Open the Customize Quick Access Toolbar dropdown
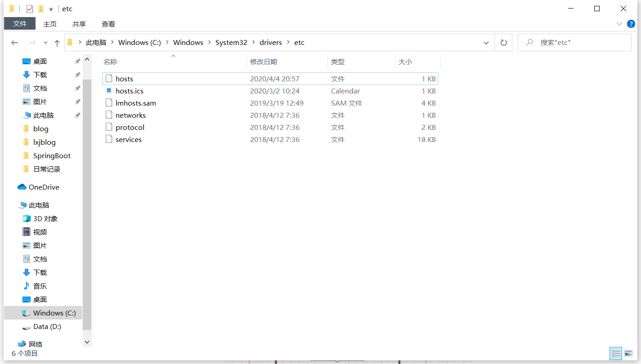Screen dimensions: 641x364 pyautogui.click(x=51, y=9)
